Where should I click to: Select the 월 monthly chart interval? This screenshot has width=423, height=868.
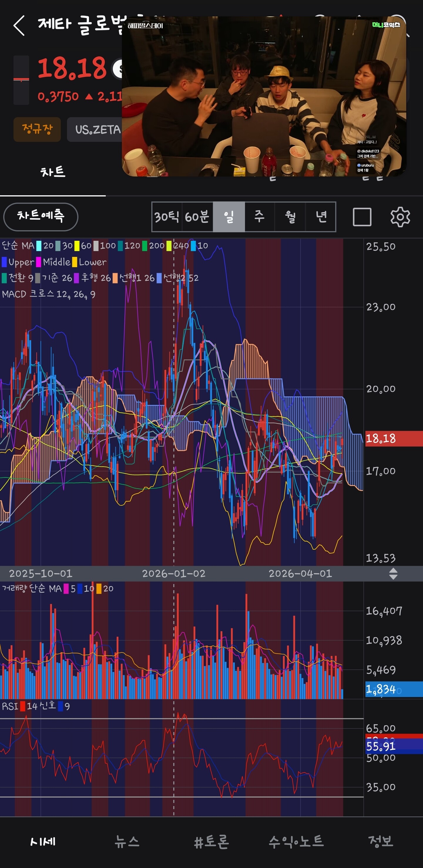pos(290,217)
